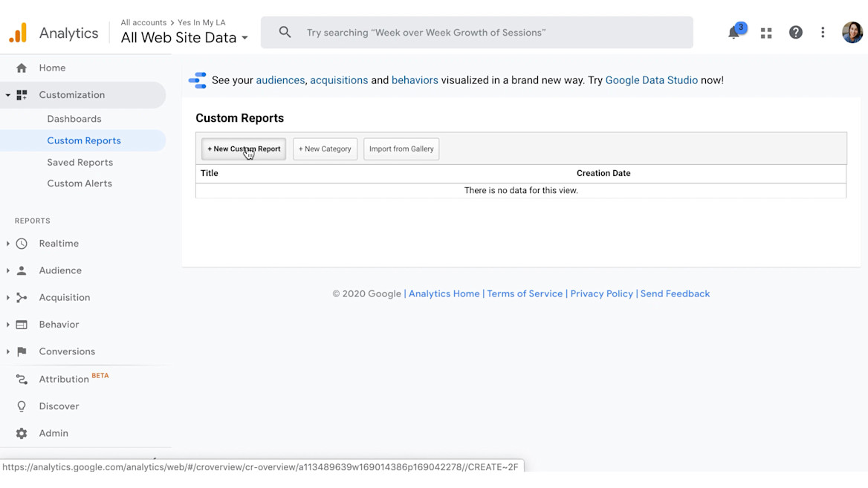Open the Behavior report label
868x488 pixels.
(x=59, y=325)
